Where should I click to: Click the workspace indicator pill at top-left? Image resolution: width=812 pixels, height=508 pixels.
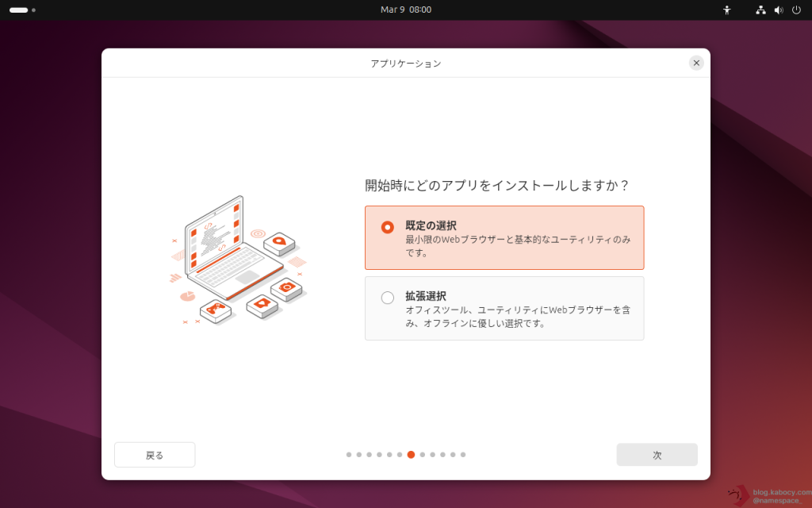click(x=18, y=10)
